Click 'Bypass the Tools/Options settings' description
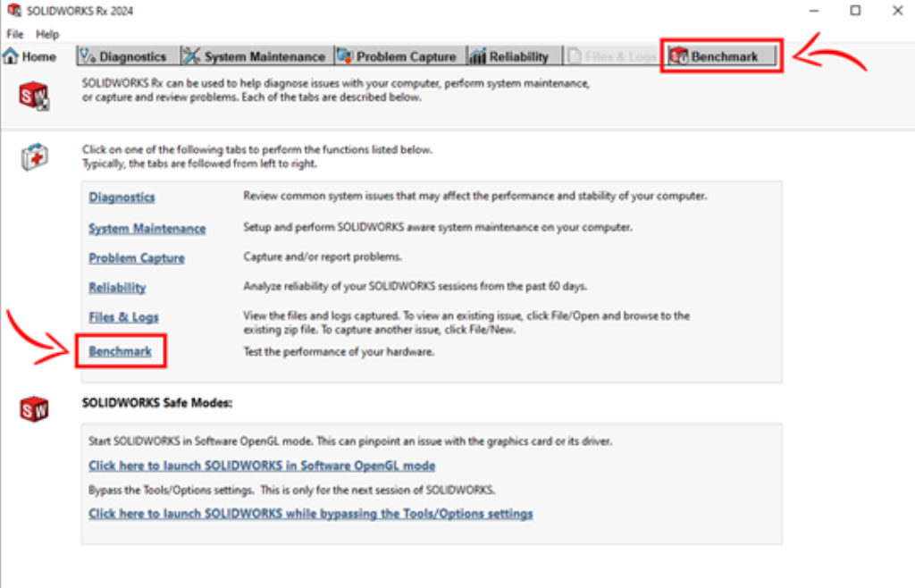This screenshot has height=588, width=915. 292,490
